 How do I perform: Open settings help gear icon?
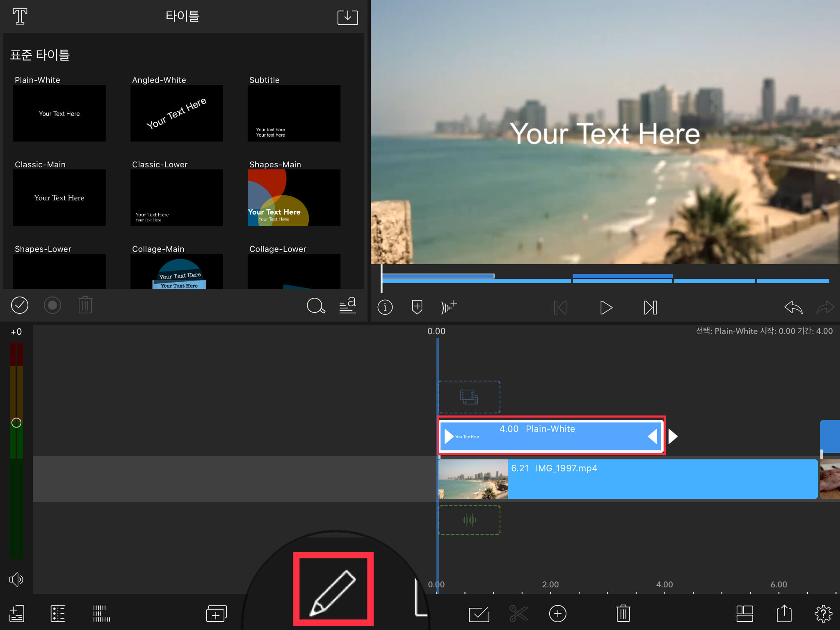823,614
